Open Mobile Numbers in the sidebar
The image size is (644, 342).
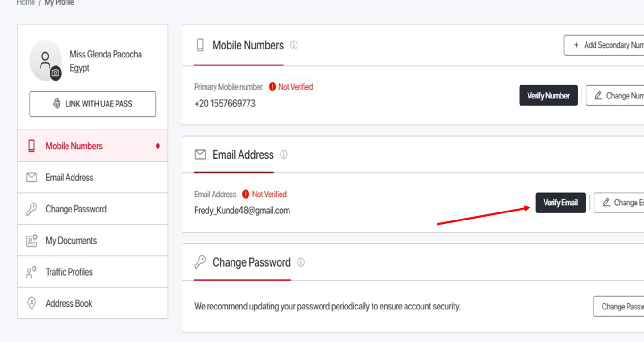93,146
